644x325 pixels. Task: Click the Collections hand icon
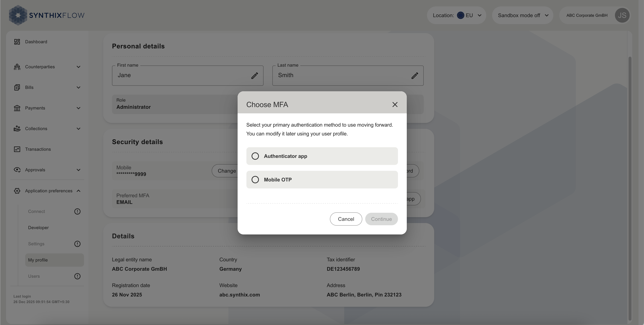point(17,129)
